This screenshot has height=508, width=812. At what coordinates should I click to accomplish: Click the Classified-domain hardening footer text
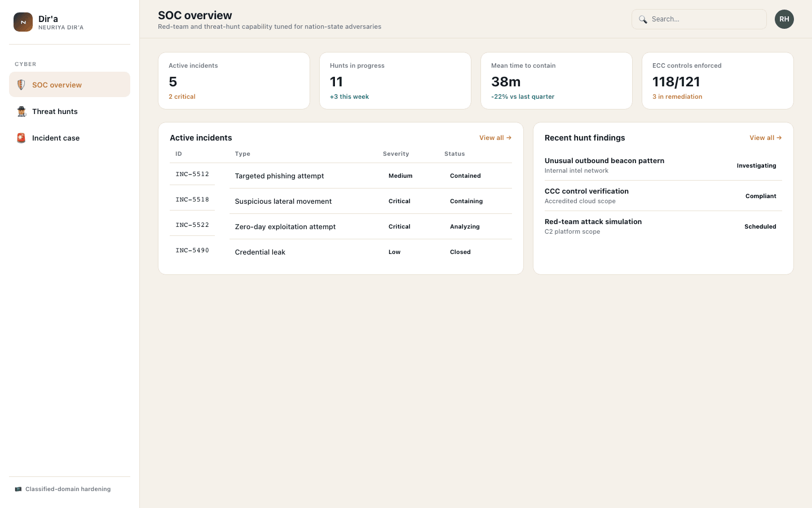coord(68,489)
